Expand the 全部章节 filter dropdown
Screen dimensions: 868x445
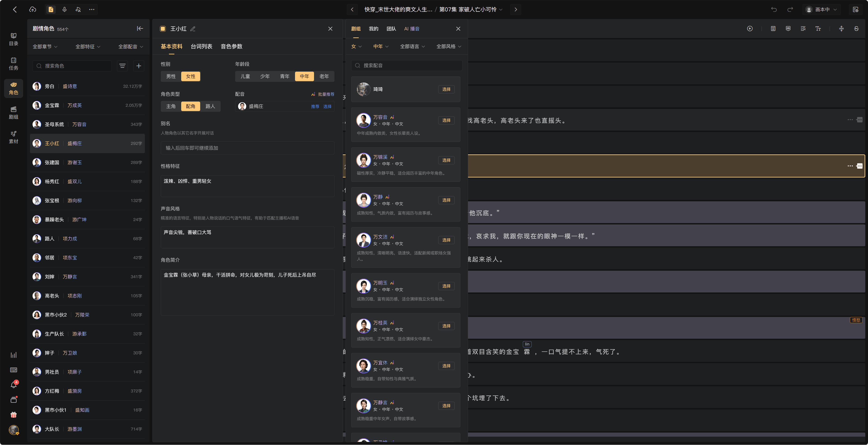pos(45,47)
